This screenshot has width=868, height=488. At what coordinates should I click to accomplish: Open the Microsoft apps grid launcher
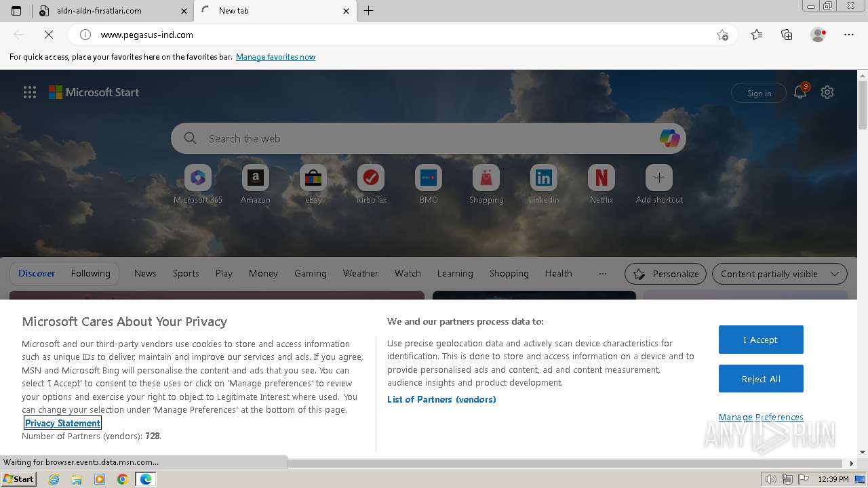pyautogui.click(x=30, y=92)
